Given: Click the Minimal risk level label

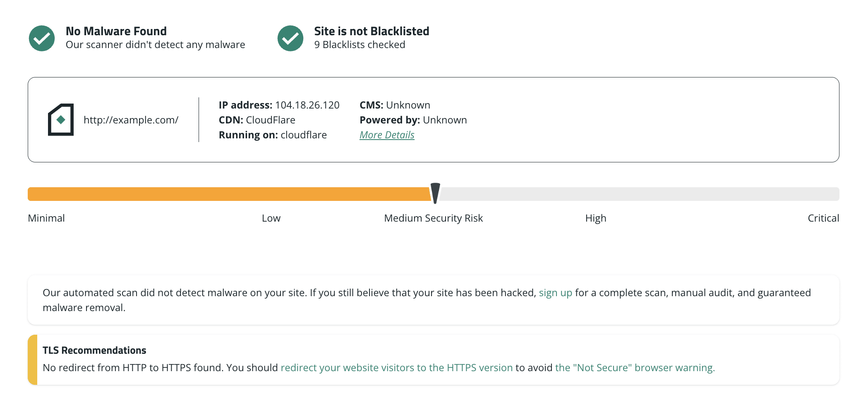Looking at the screenshot, I should 46,218.
